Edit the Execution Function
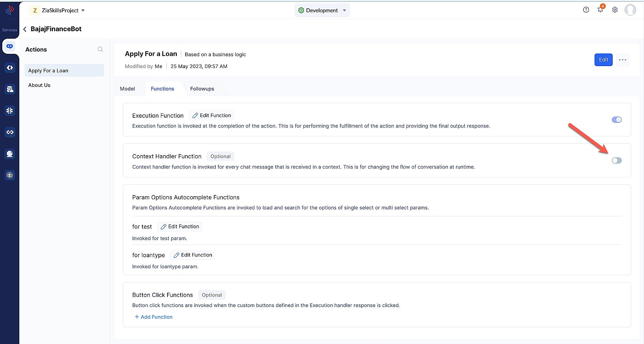The width and height of the screenshot is (644, 344). pos(212,115)
